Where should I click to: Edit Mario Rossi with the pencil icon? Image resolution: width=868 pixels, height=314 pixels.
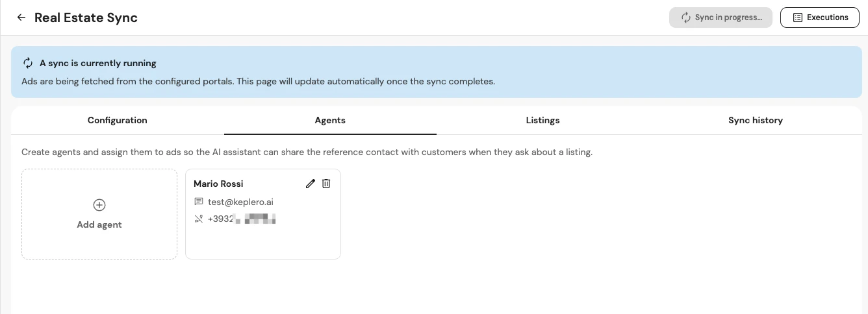311,184
